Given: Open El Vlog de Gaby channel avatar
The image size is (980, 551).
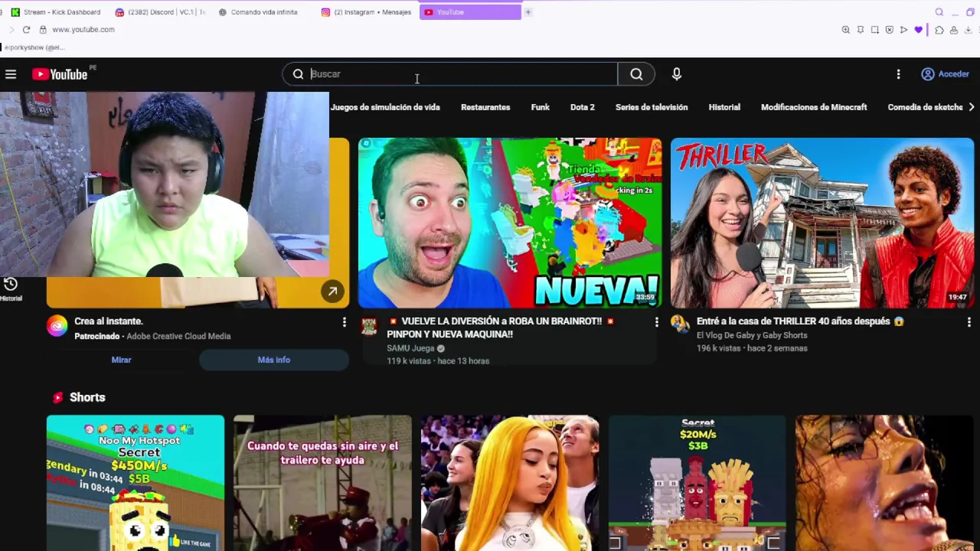Looking at the screenshot, I should click(x=680, y=324).
